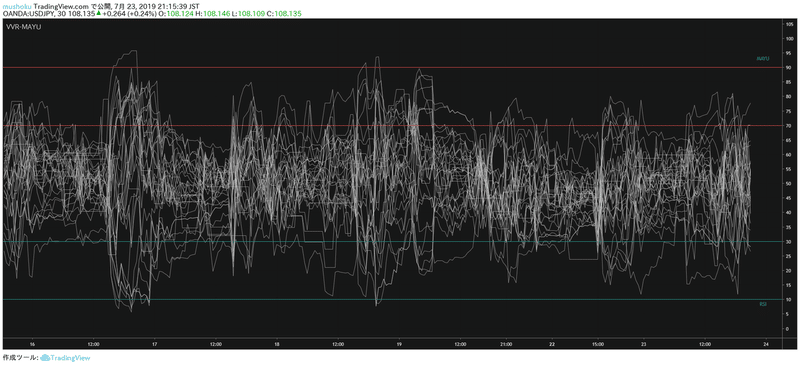Click the 50 value on price scale
The width and height of the screenshot is (800, 365).
(x=789, y=184)
